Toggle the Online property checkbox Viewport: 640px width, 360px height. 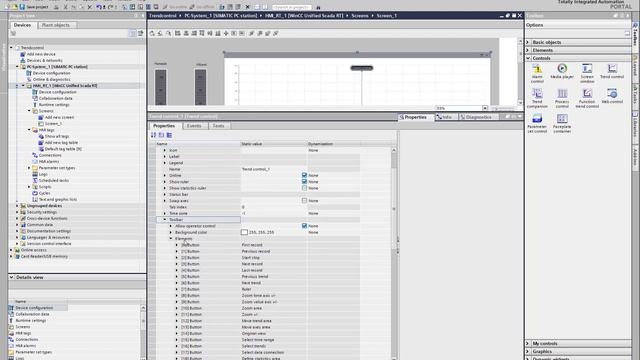pos(304,175)
